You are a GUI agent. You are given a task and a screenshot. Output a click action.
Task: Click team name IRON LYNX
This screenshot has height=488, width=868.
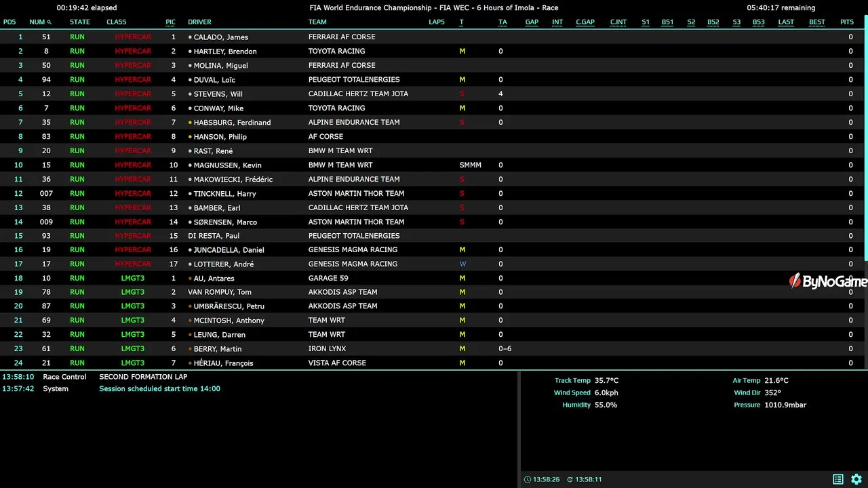[x=327, y=349]
